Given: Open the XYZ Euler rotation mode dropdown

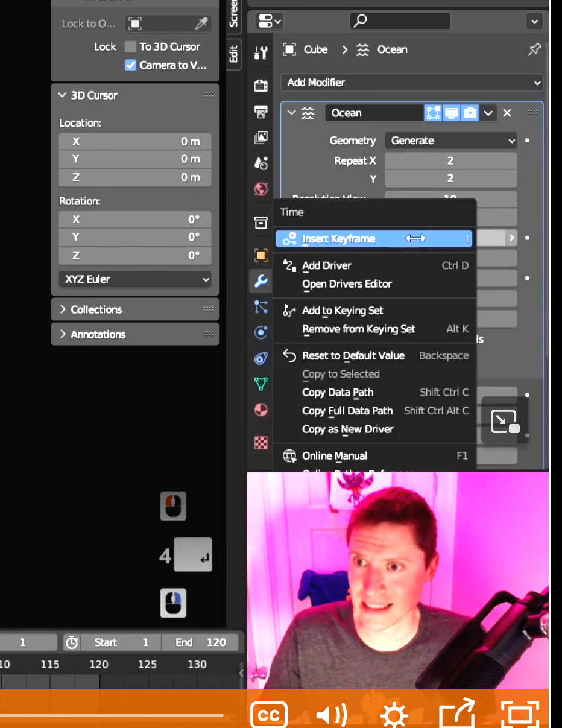Looking at the screenshot, I should (x=135, y=279).
